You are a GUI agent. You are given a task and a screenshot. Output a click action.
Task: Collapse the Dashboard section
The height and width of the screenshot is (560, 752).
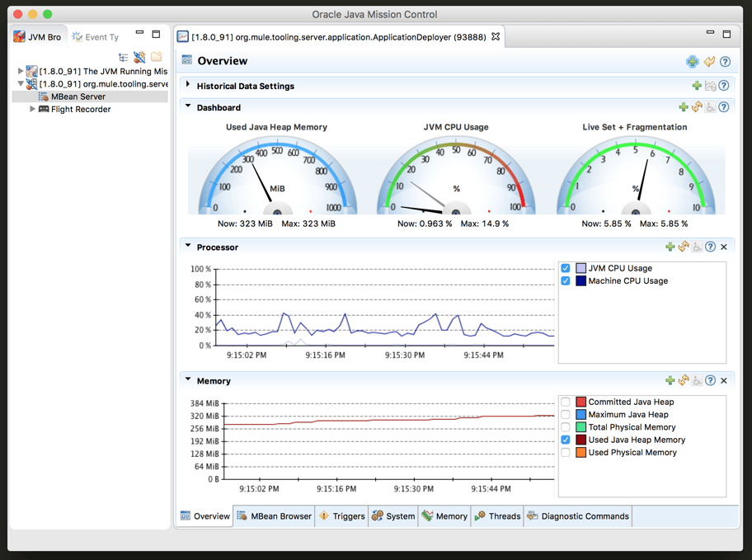pyautogui.click(x=186, y=107)
